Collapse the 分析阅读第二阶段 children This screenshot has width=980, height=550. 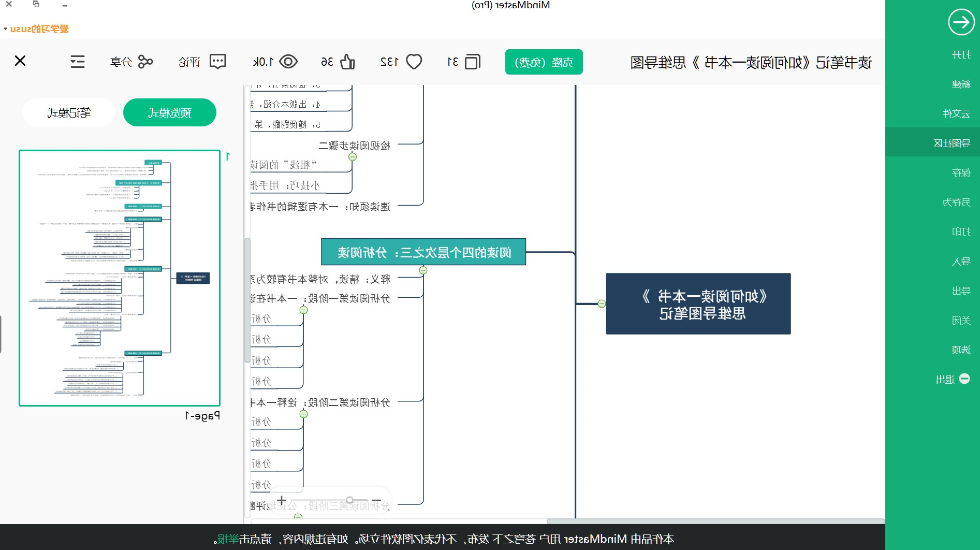coord(304,414)
